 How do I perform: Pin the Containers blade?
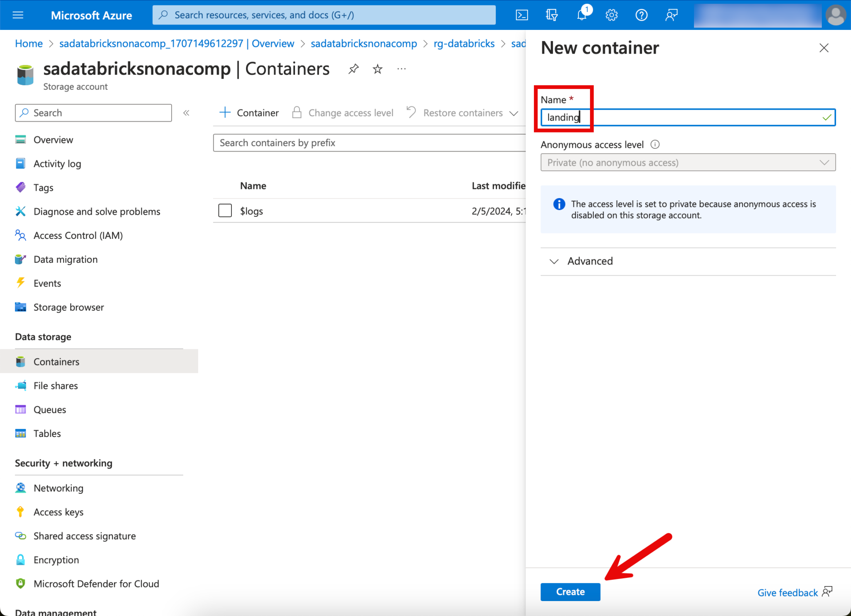[x=353, y=69]
